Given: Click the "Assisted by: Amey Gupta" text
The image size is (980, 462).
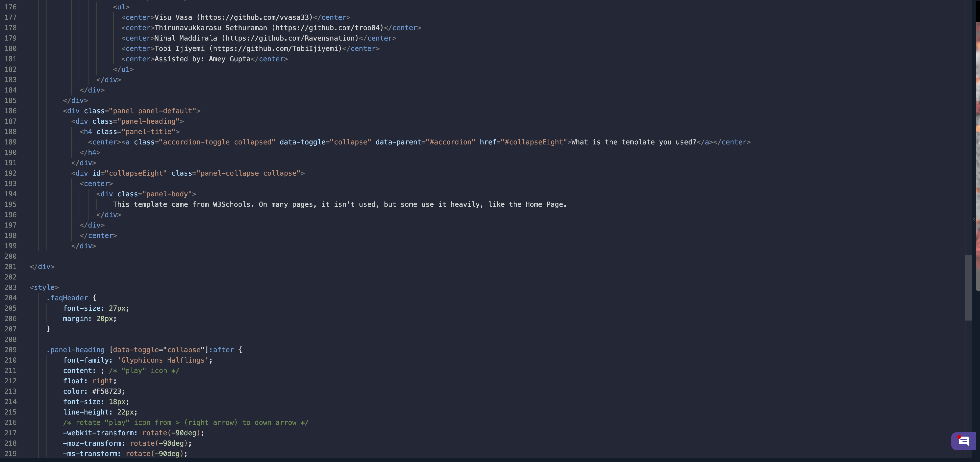Looking at the screenshot, I should click(202, 59).
